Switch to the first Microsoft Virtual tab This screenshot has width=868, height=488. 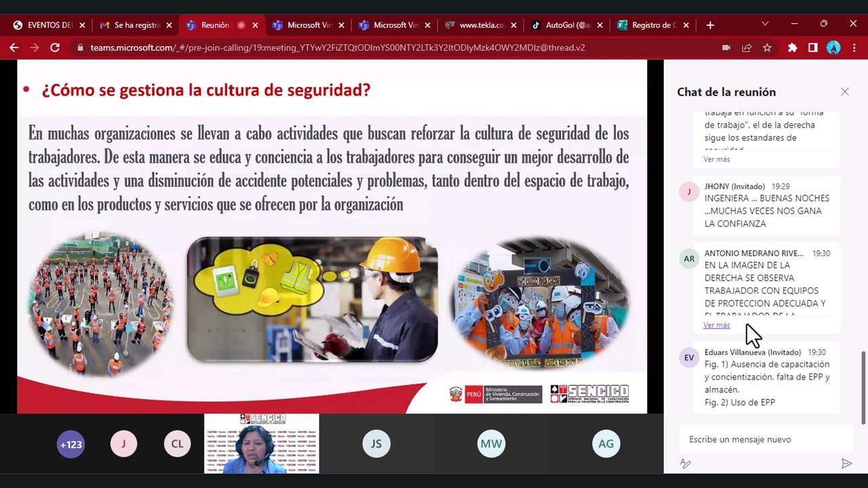coord(307,25)
